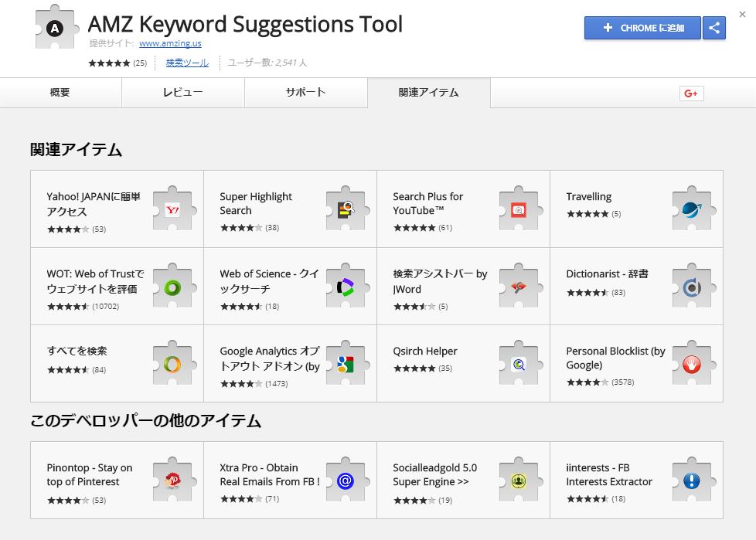Open the Travelling extension title

pyautogui.click(x=589, y=196)
